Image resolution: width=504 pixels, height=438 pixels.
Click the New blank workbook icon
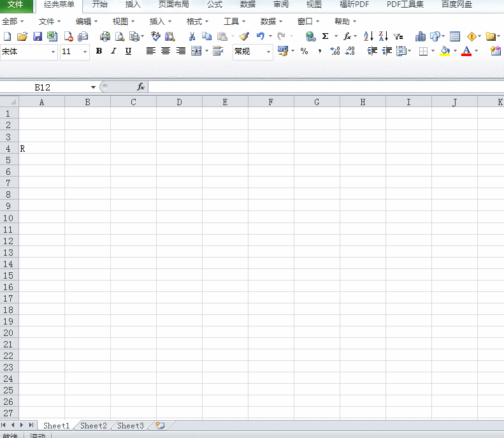[x=7, y=36]
